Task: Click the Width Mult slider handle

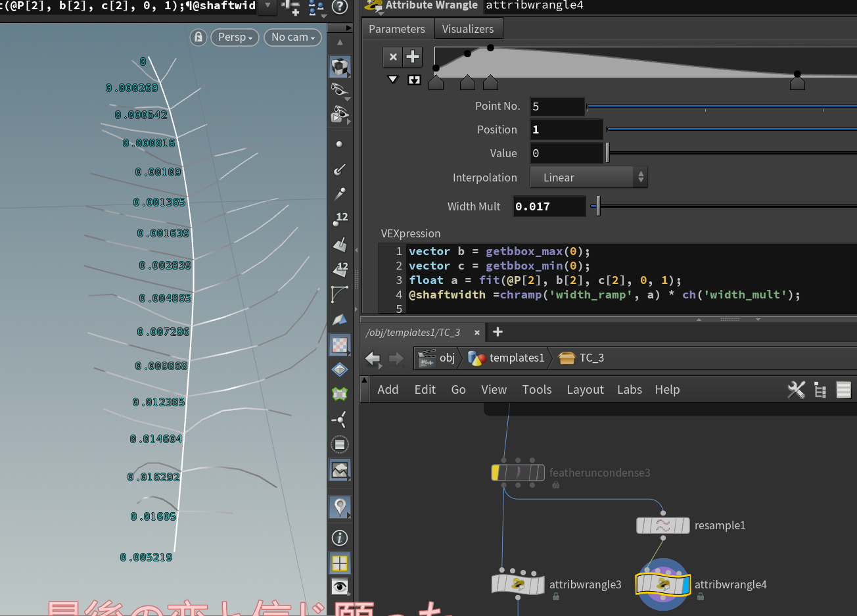Action: click(x=597, y=206)
